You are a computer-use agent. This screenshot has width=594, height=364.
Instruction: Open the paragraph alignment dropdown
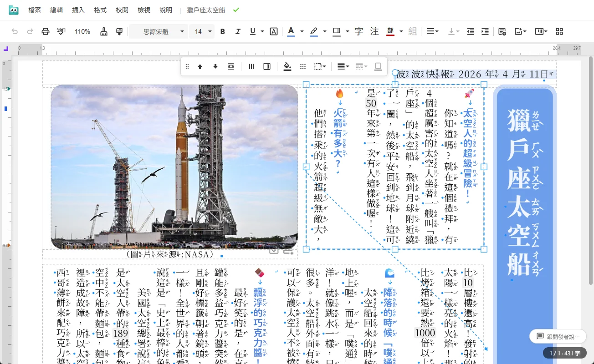click(x=432, y=31)
